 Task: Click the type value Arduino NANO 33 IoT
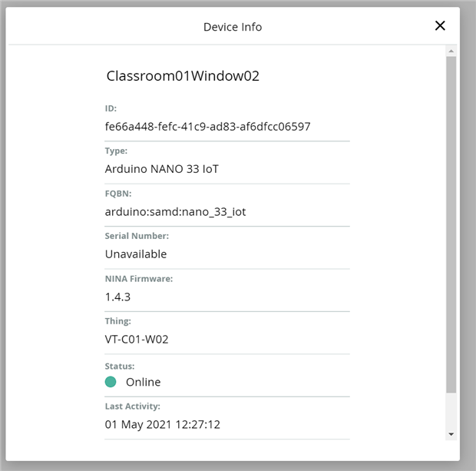click(x=161, y=169)
